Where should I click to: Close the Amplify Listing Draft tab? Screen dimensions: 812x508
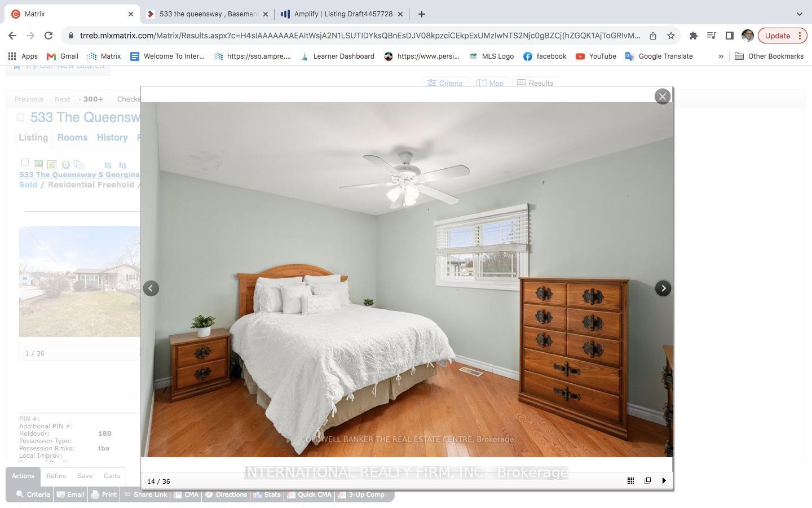pos(400,14)
